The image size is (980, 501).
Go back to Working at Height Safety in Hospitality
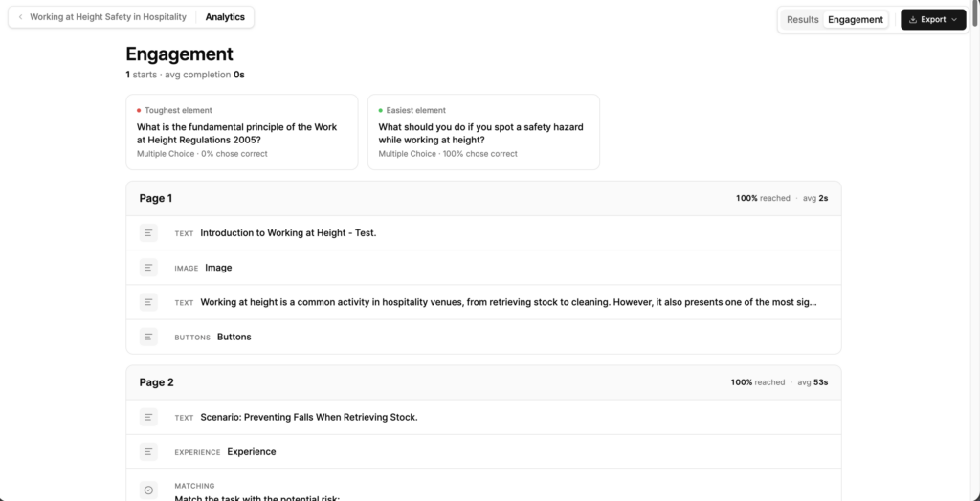click(108, 17)
